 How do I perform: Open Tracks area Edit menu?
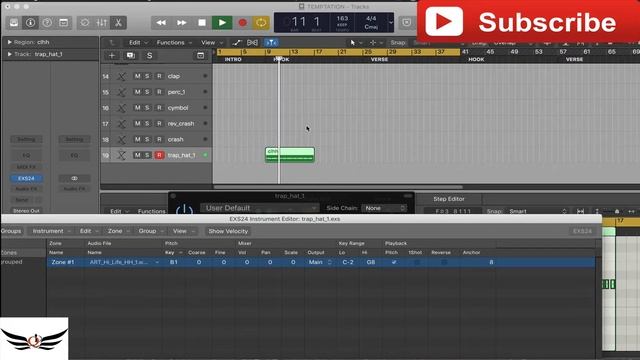pyautogui.click(x=138, y=42)
